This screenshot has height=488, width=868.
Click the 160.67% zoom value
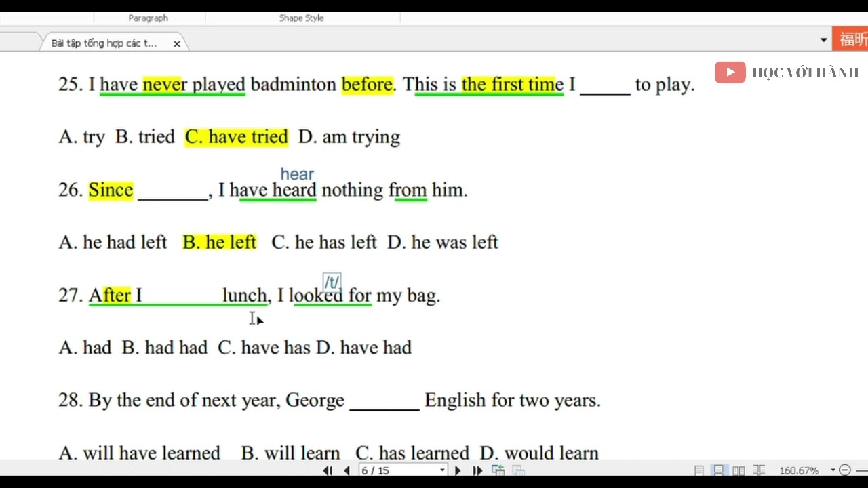click(x=799, y=470)
